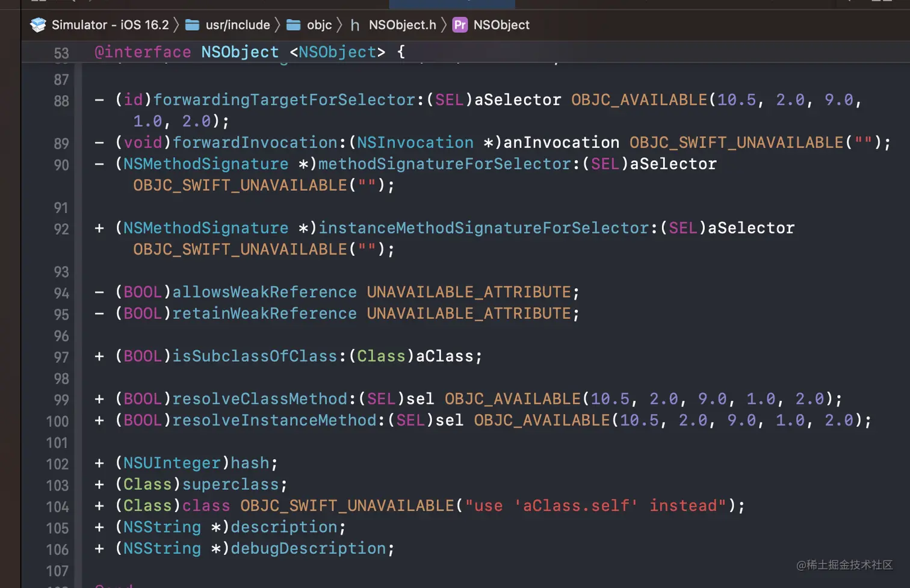Viewport: 910px width, 588px height.
Task: Open the NSObject.h file breadcrumb
Action: coord(403,25)
